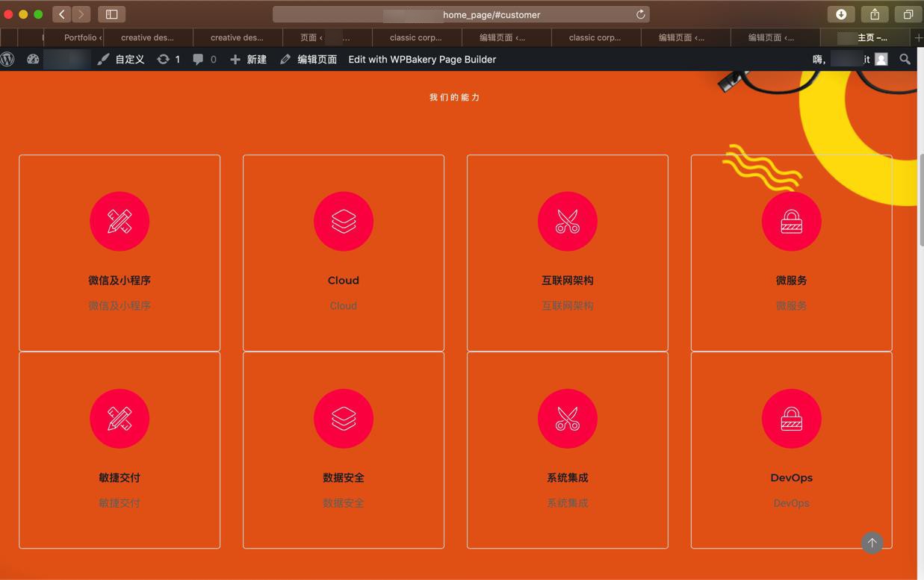This screenshot has height=580, width=924.
Task: Click the layers icon above Cloud
Action: tap(344, 222)
